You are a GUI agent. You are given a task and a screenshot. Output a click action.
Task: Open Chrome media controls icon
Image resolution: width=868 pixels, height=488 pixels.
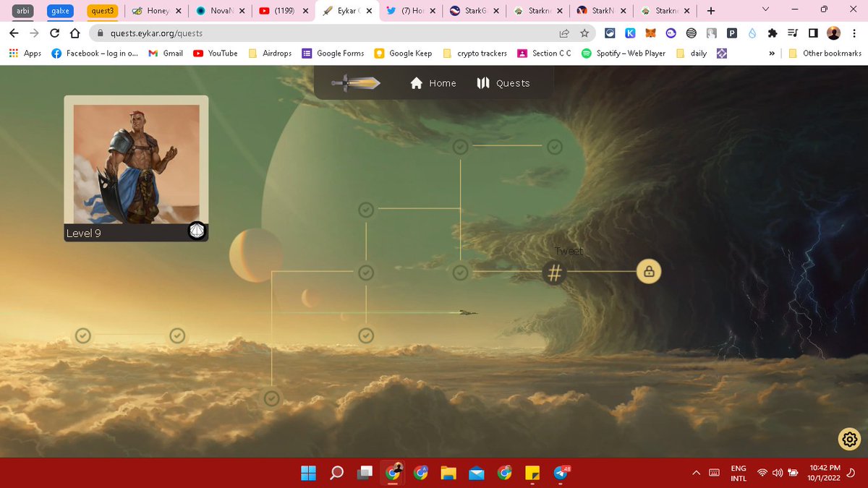[793, 33]
